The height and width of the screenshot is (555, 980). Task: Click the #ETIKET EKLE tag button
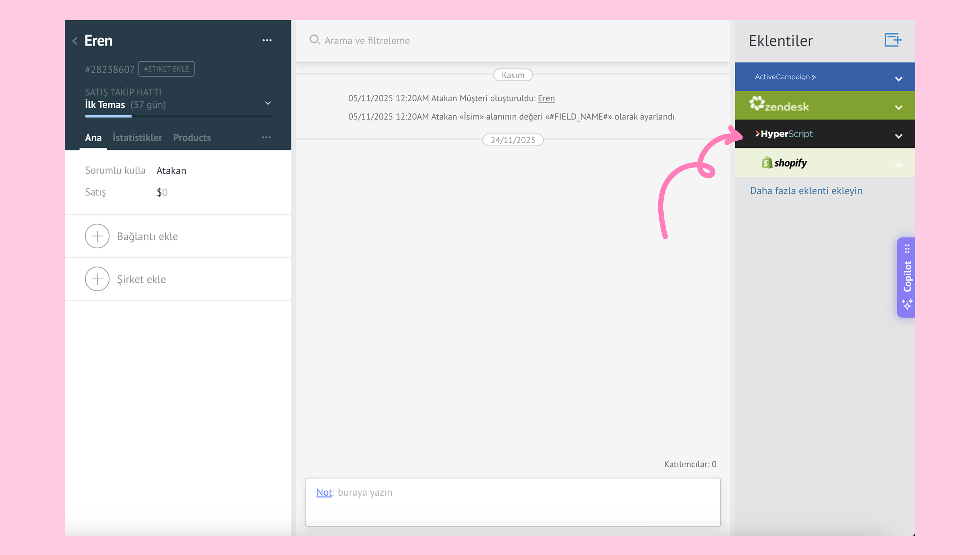click(x=166, y=69)
